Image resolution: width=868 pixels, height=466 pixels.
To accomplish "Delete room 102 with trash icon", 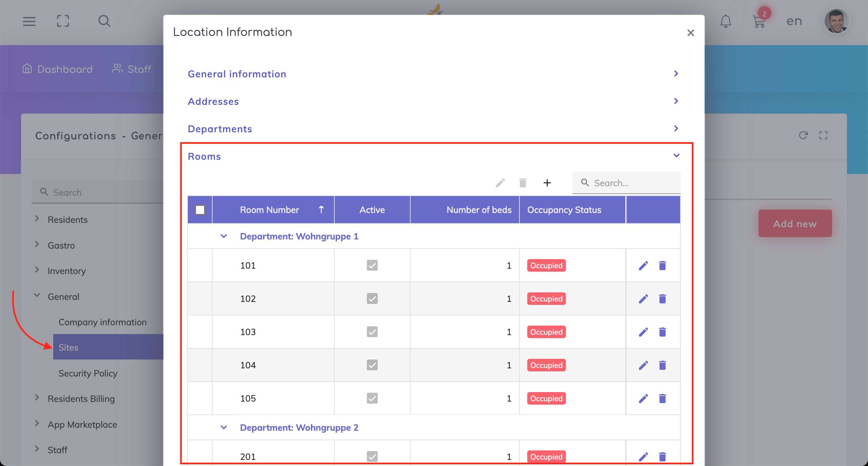I will pyautogui.click(x=662, y=298).
